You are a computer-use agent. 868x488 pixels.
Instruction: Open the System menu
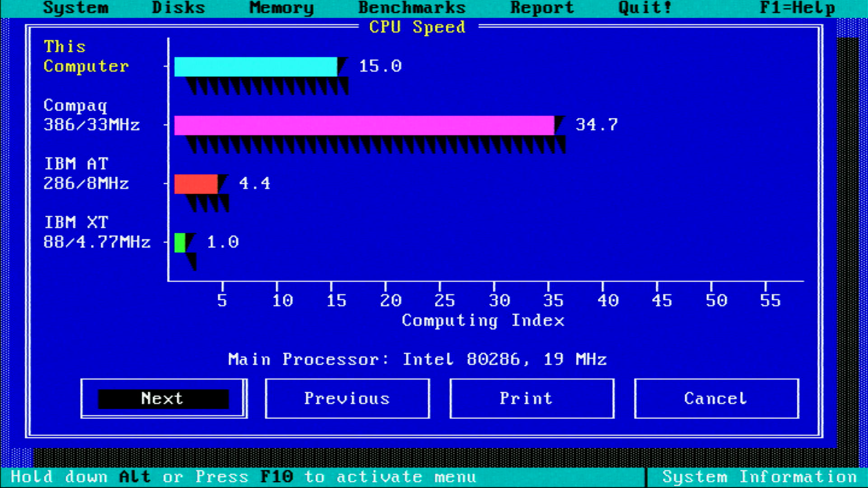[76, 8]
